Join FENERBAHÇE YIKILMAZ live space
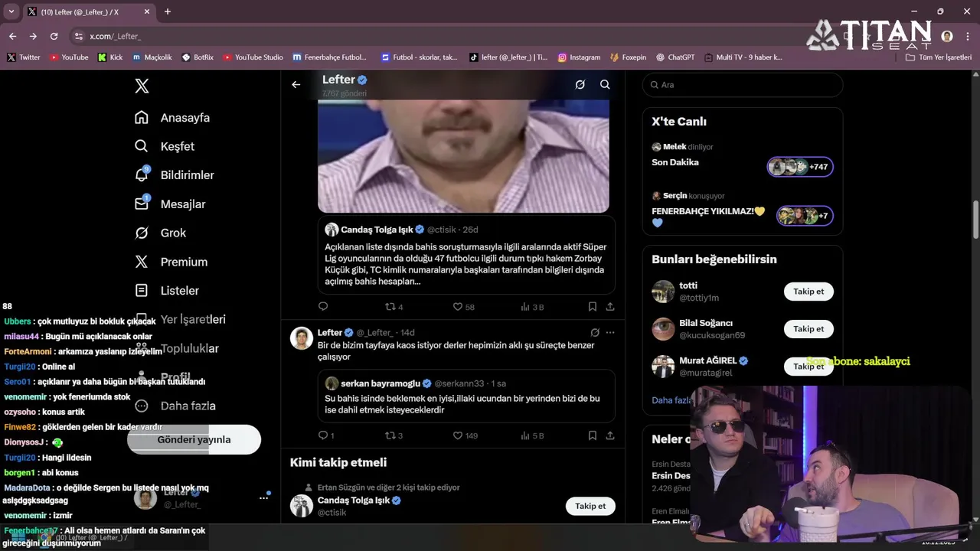 805,216
